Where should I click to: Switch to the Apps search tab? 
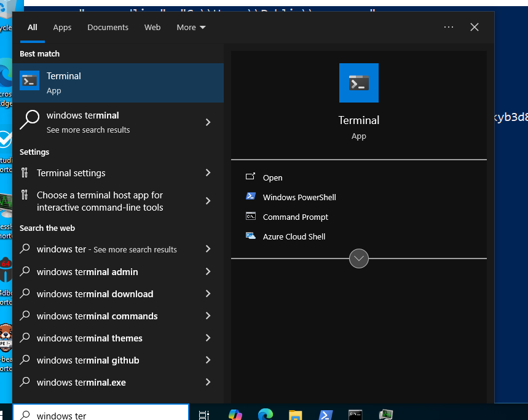click(62, 27)
